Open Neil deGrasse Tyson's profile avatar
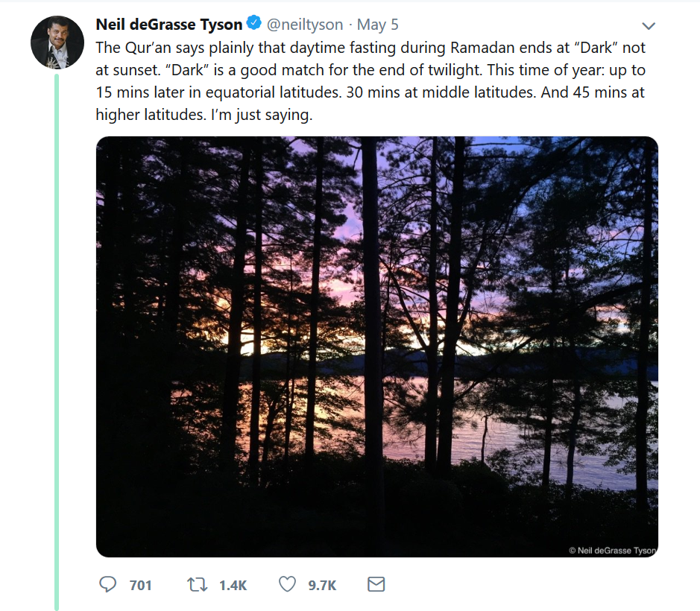Image resolution: width=700 pixels, height=611 pixels. [x=57, y=42]
